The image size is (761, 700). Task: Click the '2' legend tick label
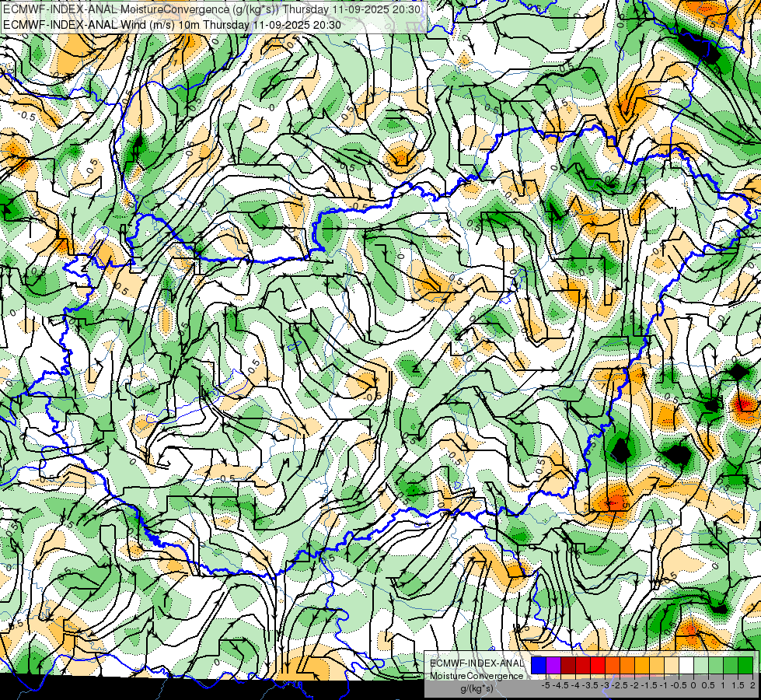pos(752,685)
